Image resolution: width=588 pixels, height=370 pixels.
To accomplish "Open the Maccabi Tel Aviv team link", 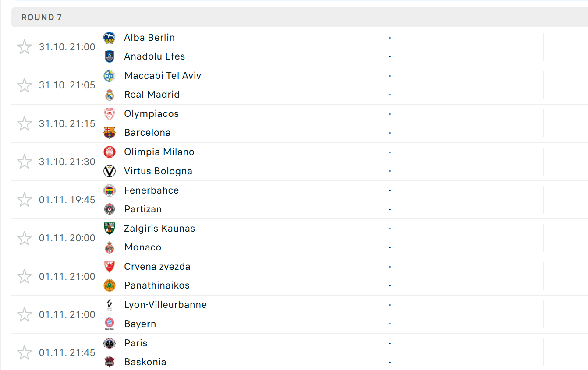I will click(x=163, y=76).
